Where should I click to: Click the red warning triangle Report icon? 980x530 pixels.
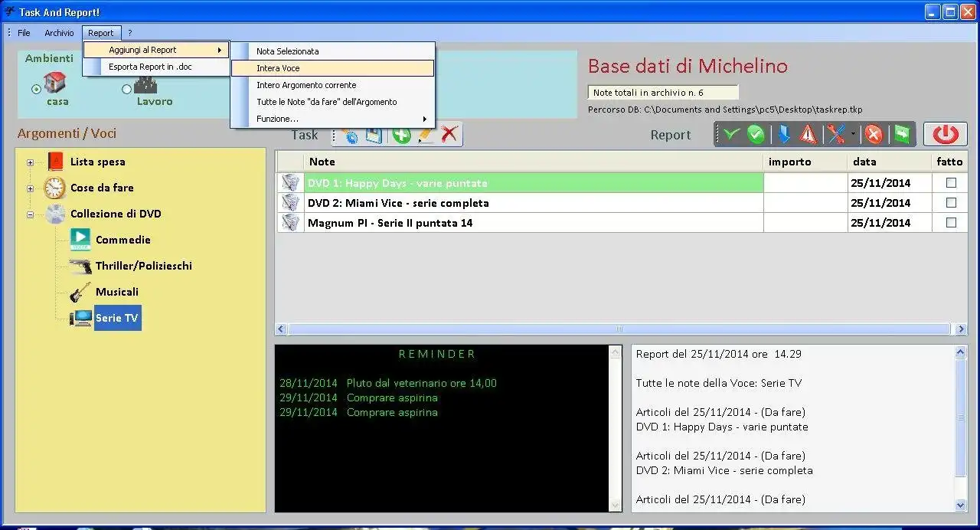tap(808, 135)
